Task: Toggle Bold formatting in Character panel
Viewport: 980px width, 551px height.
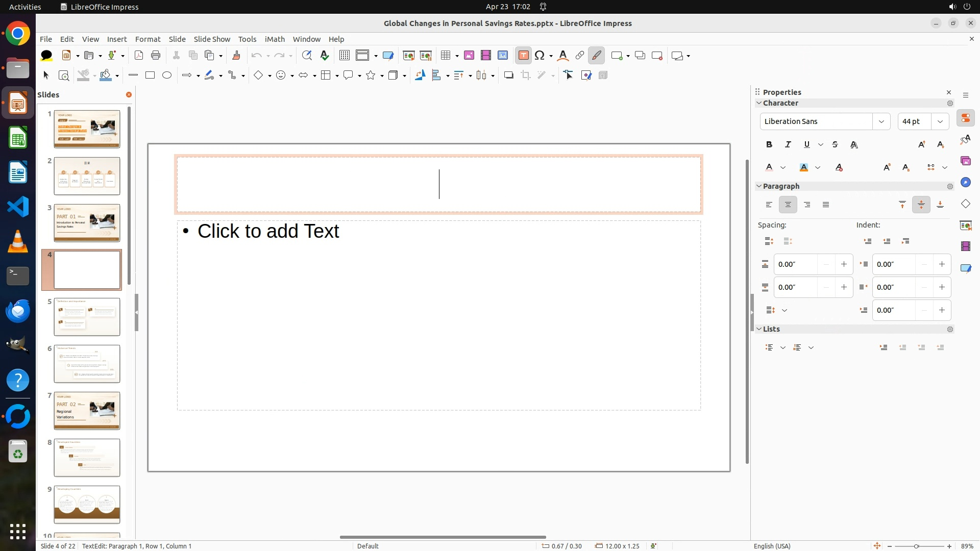Action: [769, 145]
